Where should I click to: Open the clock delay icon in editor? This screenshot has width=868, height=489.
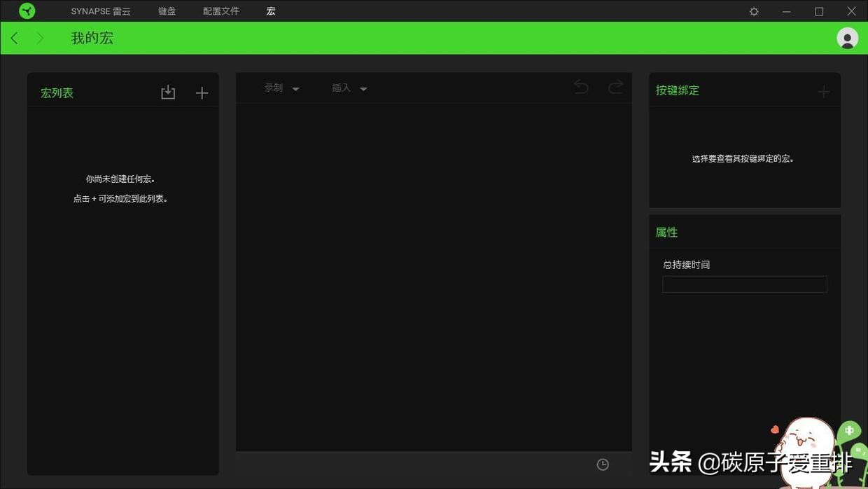point(603,464)
